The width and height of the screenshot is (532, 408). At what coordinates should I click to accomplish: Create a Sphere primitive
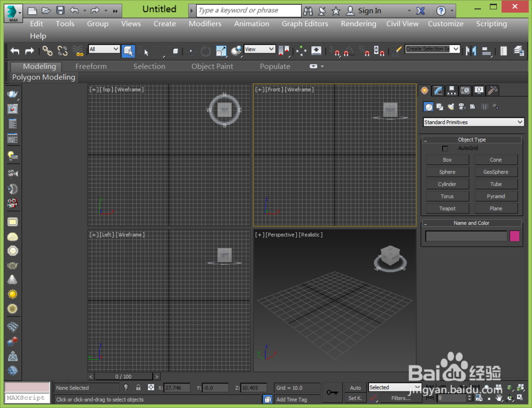[x=447, y=172]
